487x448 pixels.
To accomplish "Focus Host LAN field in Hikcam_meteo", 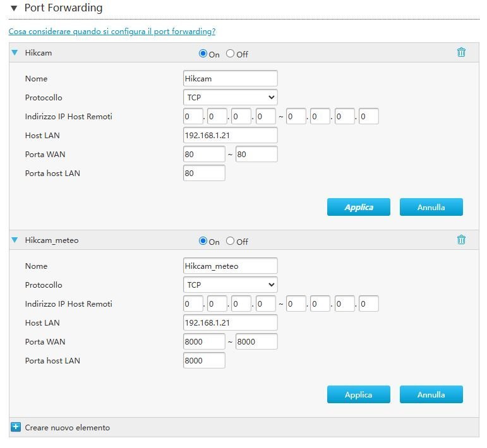I will click(x=230, y=322).
